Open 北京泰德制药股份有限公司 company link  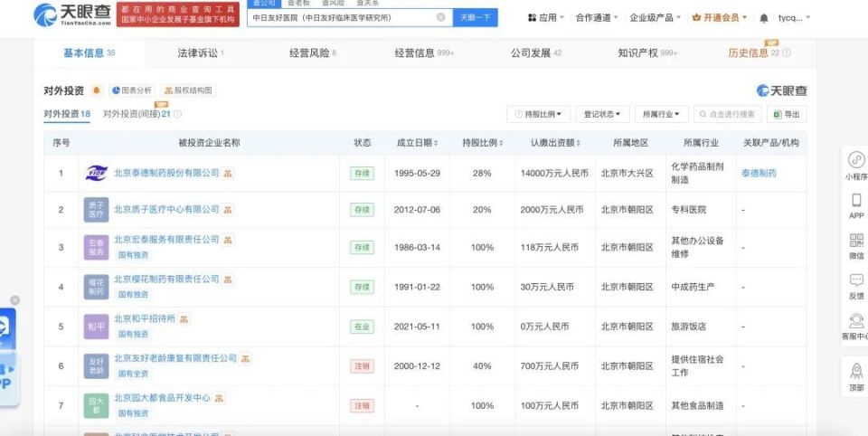pos(166,173)
